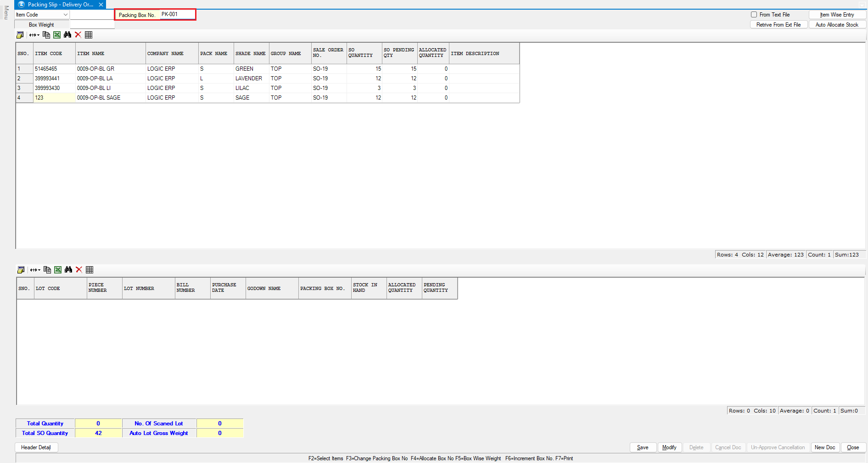Screen dimensions: 868x463
Task: Click copy icon in upper grid toolbar
Action: tap(46, 35)
